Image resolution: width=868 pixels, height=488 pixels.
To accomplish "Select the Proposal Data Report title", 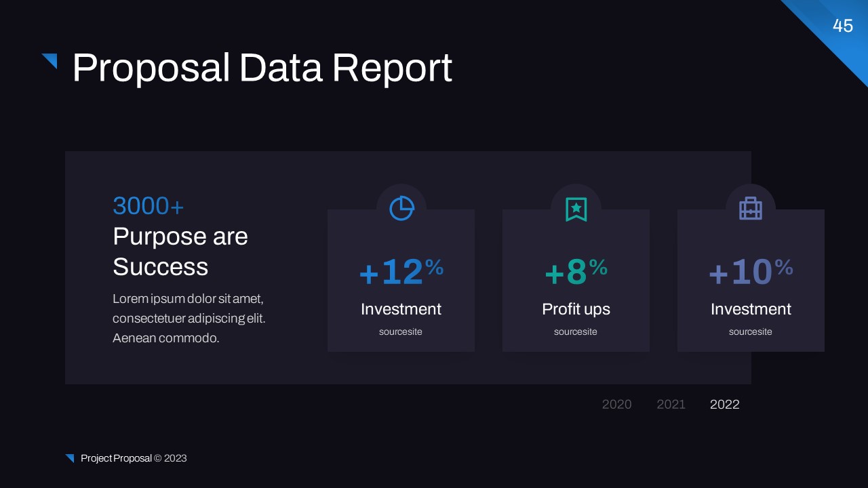I will [262, 68].
